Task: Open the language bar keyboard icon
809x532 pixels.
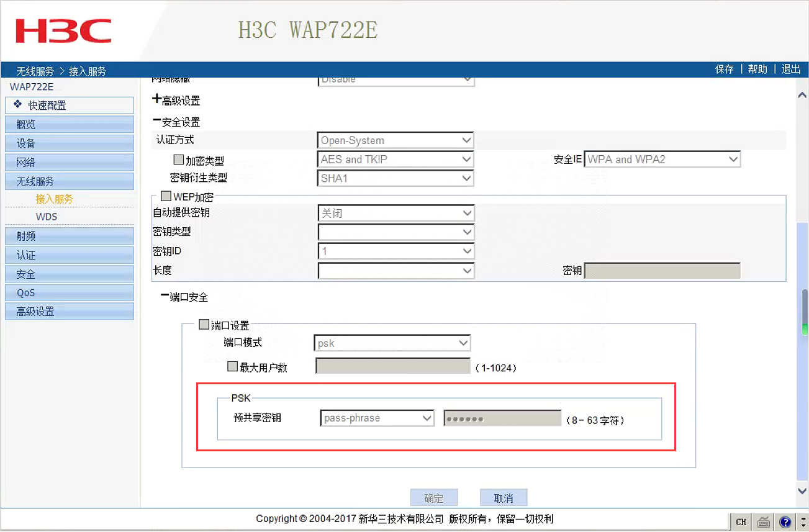Action: 764,521
